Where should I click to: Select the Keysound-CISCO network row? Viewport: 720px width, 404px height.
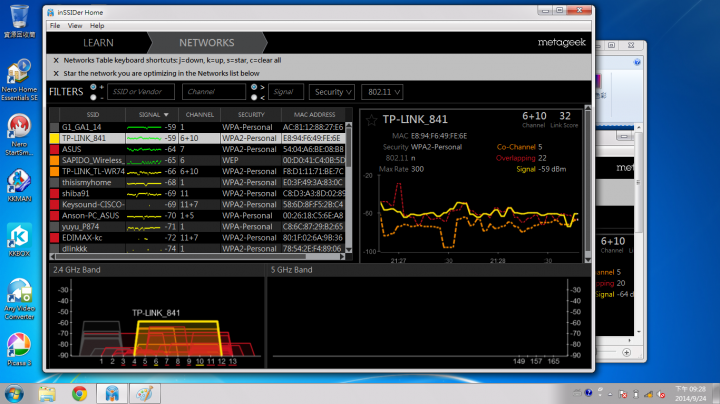(197, 204)
